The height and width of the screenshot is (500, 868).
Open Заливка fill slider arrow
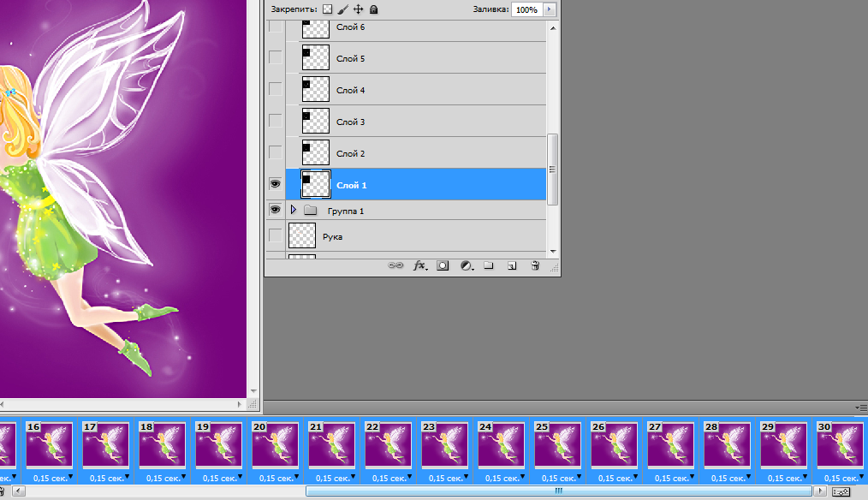[550, 9]
